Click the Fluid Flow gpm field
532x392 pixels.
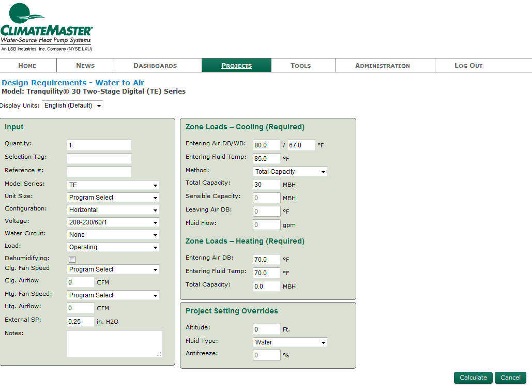click(x=267, y=224)
